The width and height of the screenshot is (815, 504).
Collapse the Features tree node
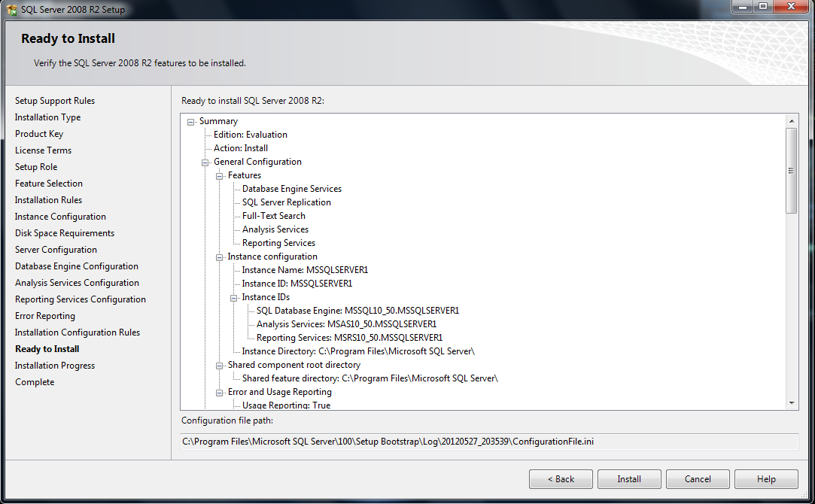click(219, 175)
